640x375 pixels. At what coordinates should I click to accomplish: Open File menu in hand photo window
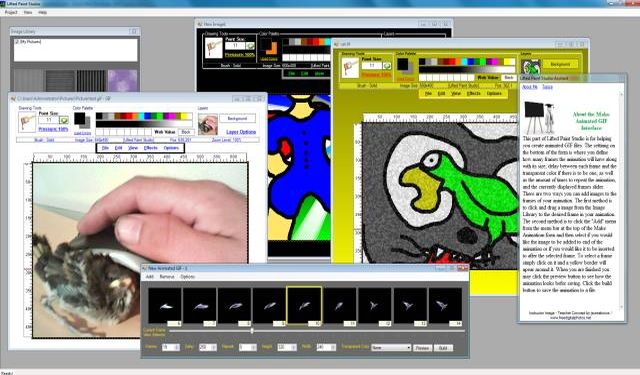tap(105, 148)
